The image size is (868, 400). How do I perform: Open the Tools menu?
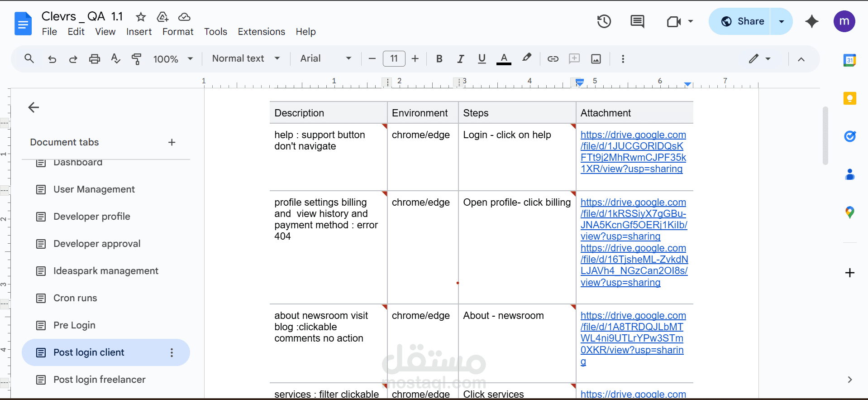pyautogui.click(x=215, y=32)
